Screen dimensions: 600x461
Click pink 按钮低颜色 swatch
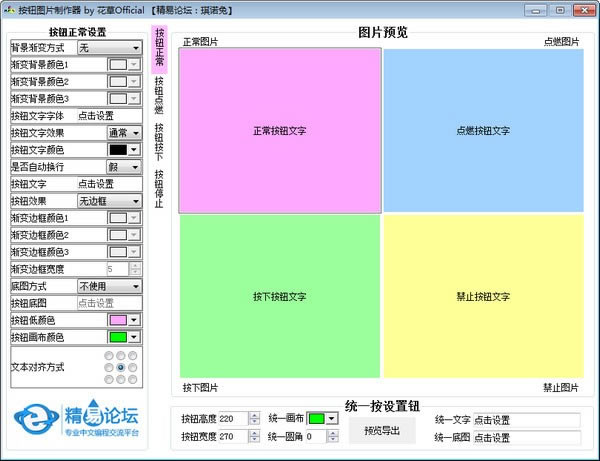[118, 320]
